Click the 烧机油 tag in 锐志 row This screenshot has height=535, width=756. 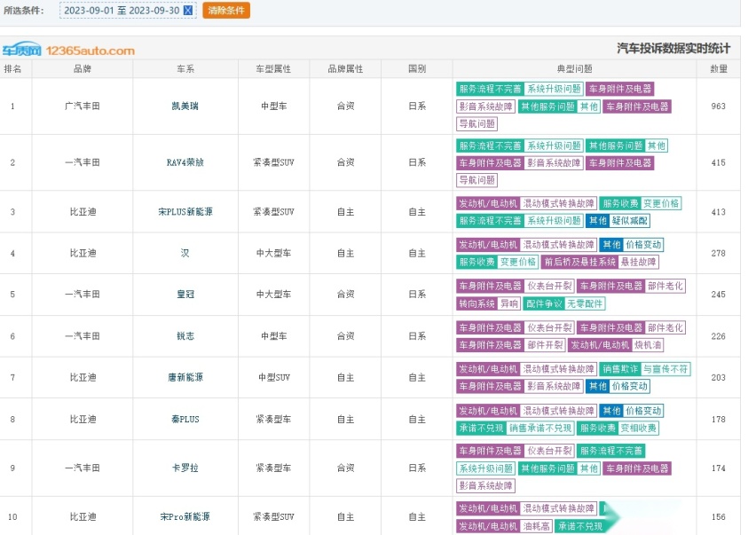[x=648, y=345]
